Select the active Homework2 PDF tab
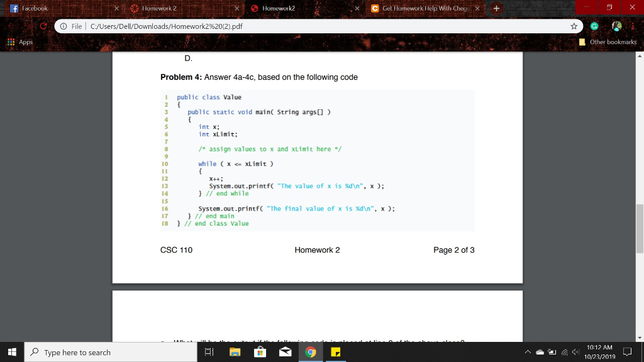Screen dimensions: 644x362 304,8
